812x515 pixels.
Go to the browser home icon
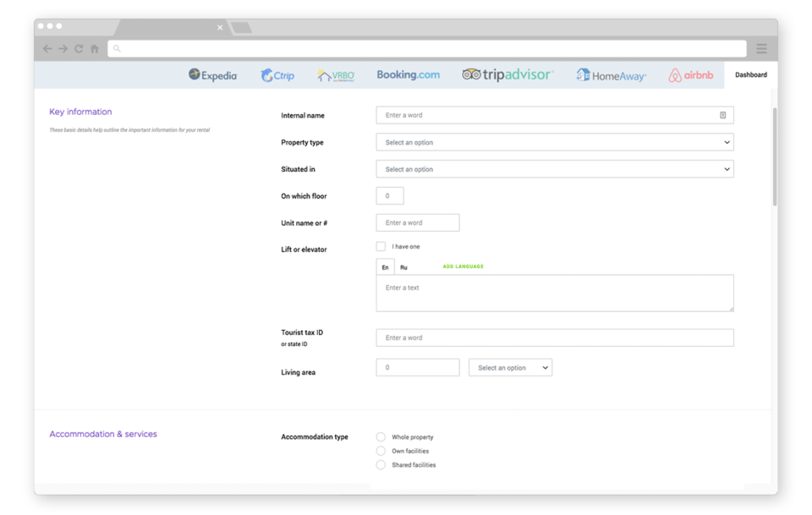pos(94,49)
